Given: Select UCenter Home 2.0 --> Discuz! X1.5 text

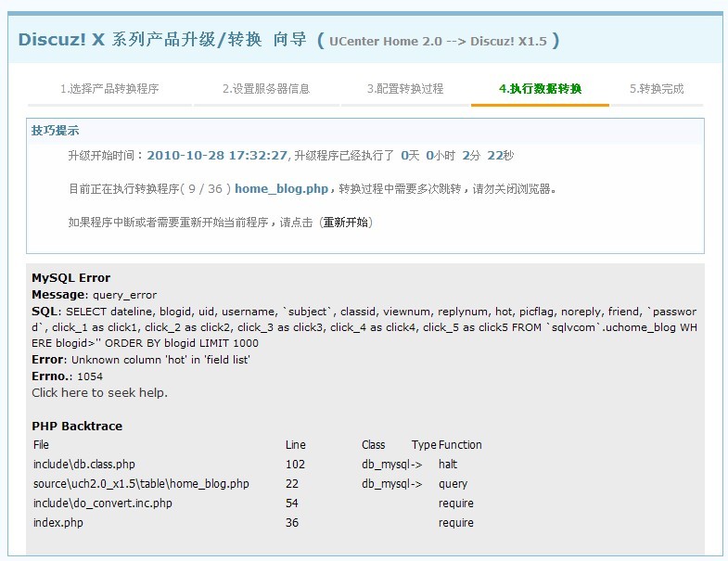Looking at the screenshot, I should (439, 42).
